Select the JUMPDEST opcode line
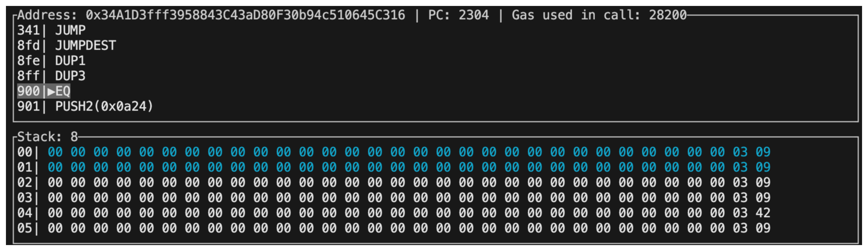868x251 pixels. (85, 46)
